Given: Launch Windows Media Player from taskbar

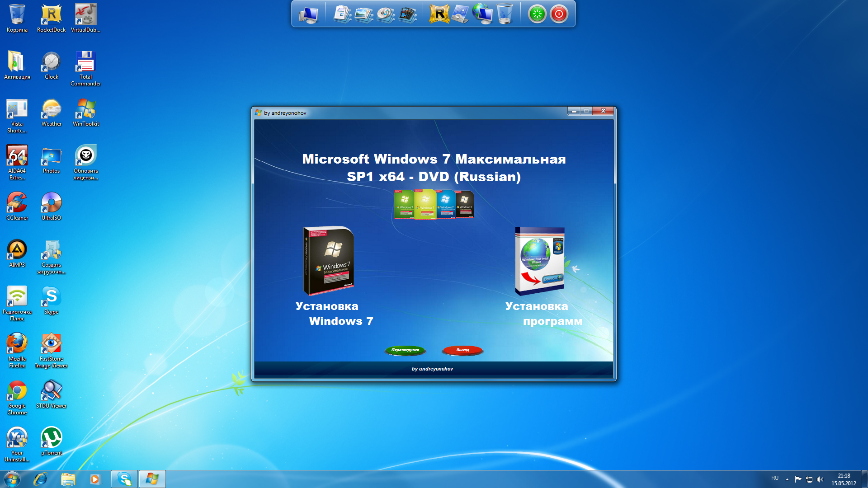Looking at the screenshot, I should coord(95,479).
